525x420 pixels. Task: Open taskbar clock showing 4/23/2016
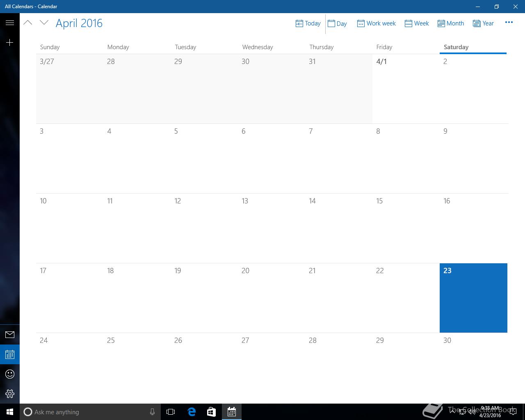[490, 412]
